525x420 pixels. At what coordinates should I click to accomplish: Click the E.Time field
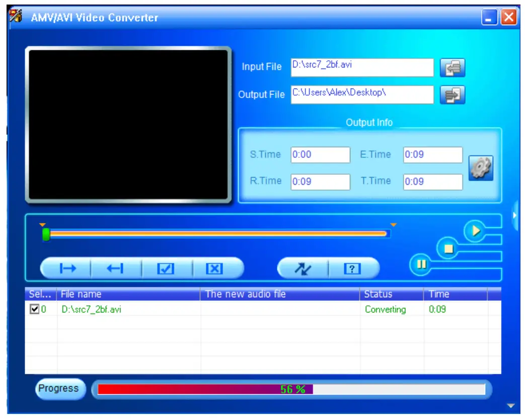[433, 154]
